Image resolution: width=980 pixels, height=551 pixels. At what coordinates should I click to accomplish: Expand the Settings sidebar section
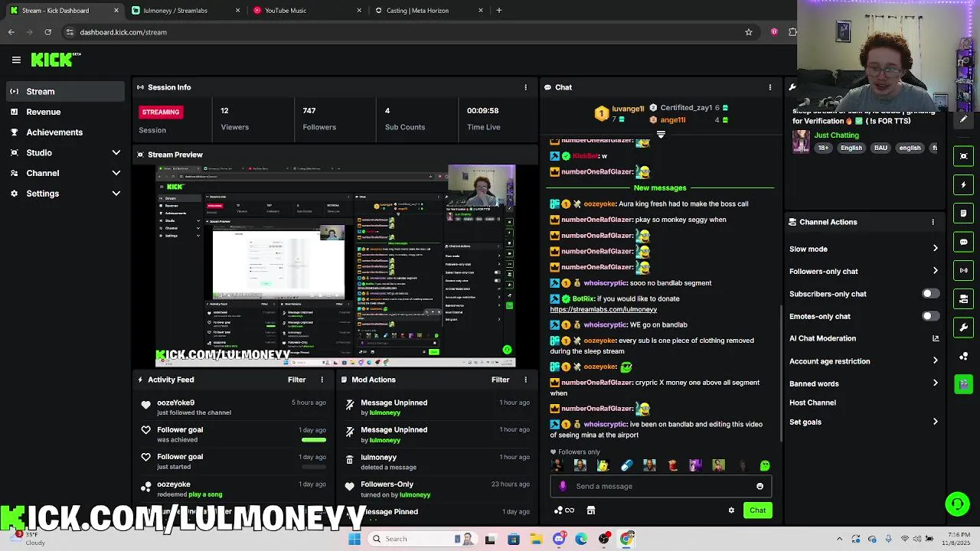click(116, 194)
